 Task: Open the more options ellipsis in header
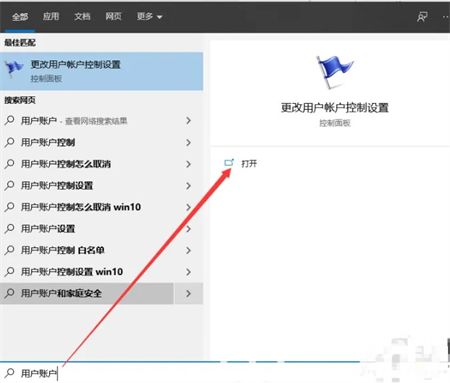pos(446,17)
